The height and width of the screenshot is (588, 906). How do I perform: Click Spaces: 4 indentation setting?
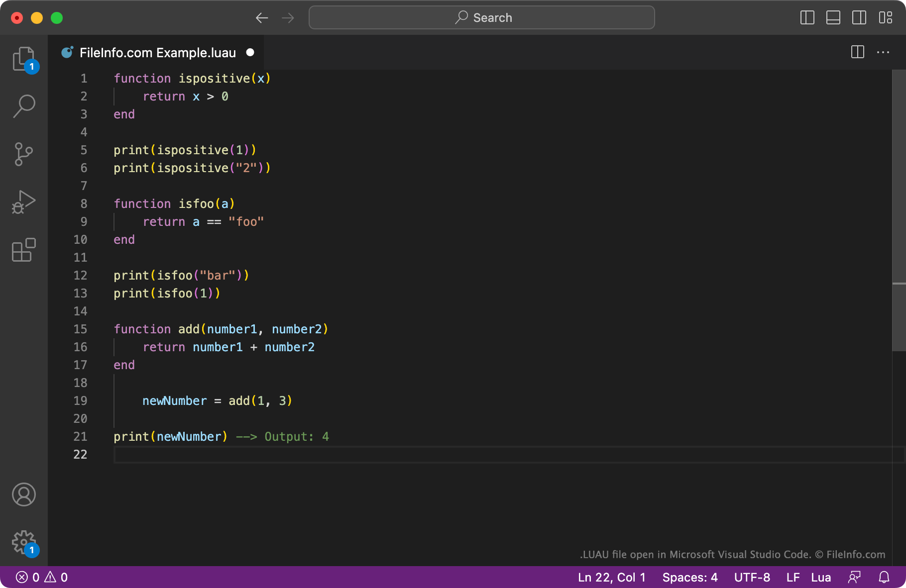point(689,577)
